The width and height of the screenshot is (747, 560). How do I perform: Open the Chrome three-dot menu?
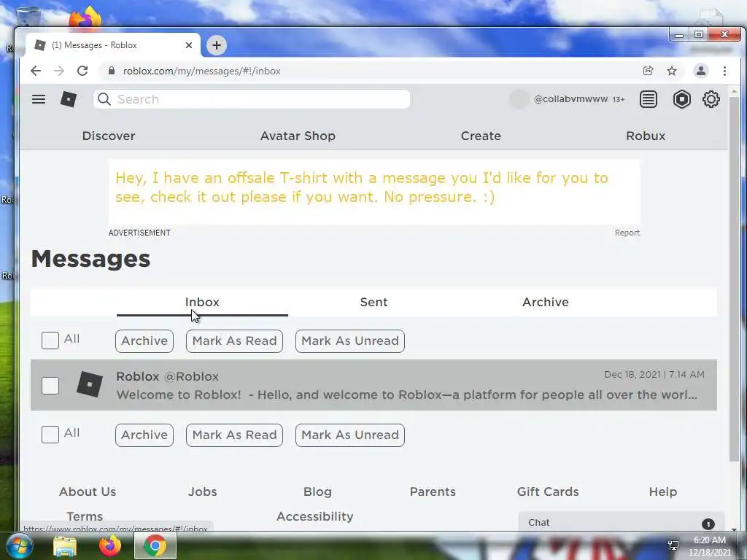(724, 71)
